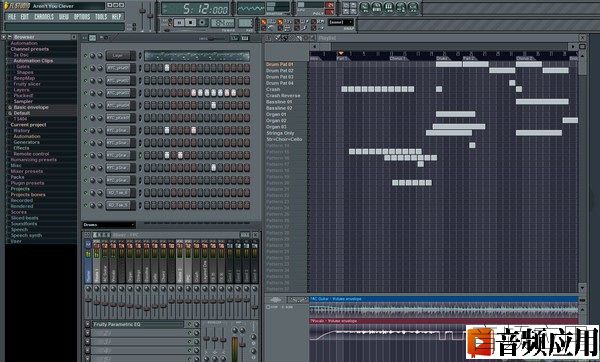Click the Record button in transport panel

pos(202,23)
